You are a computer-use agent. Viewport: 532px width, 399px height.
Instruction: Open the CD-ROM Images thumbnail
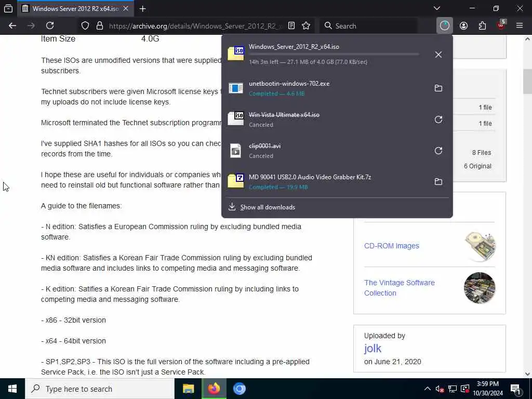[x=480, y=246]
